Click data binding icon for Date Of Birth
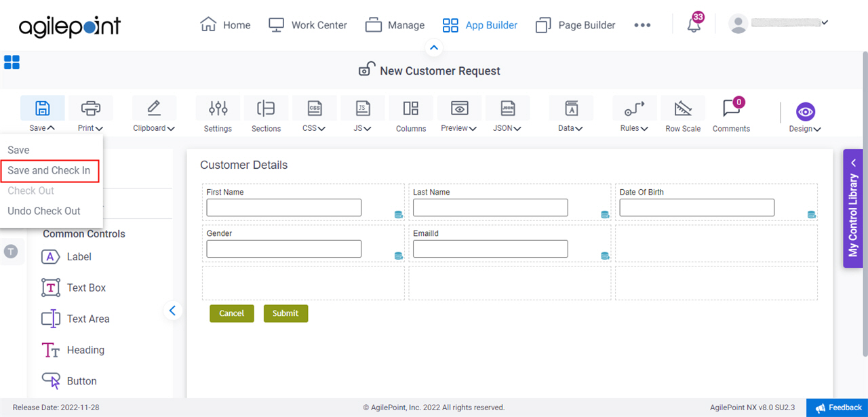The image size is (868, 417). tap(812, 215)
